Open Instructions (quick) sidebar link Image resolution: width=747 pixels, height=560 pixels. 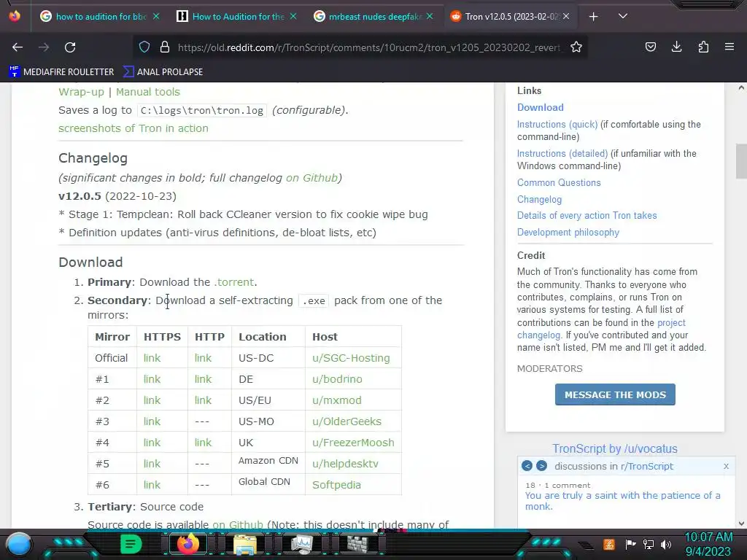point(557,124)
